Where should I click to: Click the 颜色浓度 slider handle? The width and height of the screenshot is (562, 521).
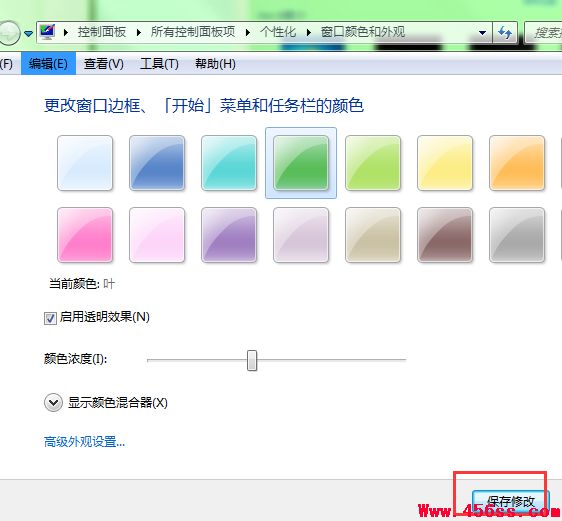[252, 360]
